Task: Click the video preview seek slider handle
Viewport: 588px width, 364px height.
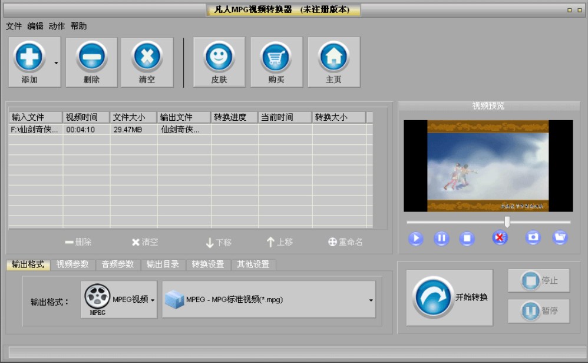Action: (507, 221)
